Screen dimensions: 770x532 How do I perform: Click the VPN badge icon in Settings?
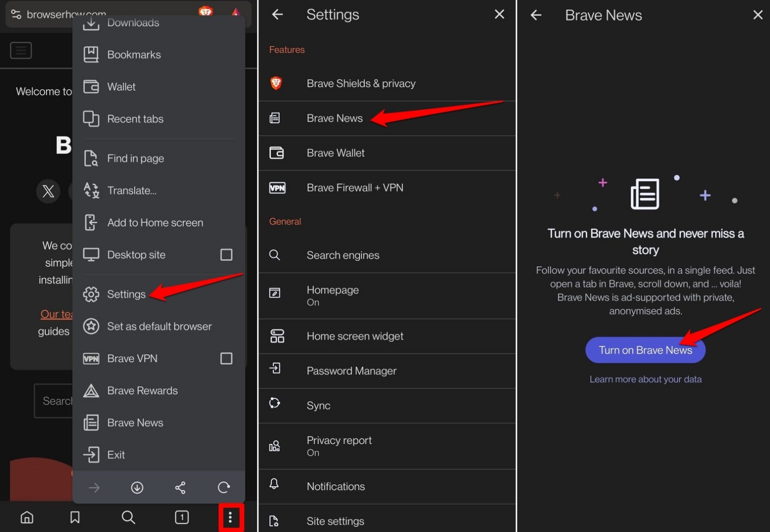277,188
